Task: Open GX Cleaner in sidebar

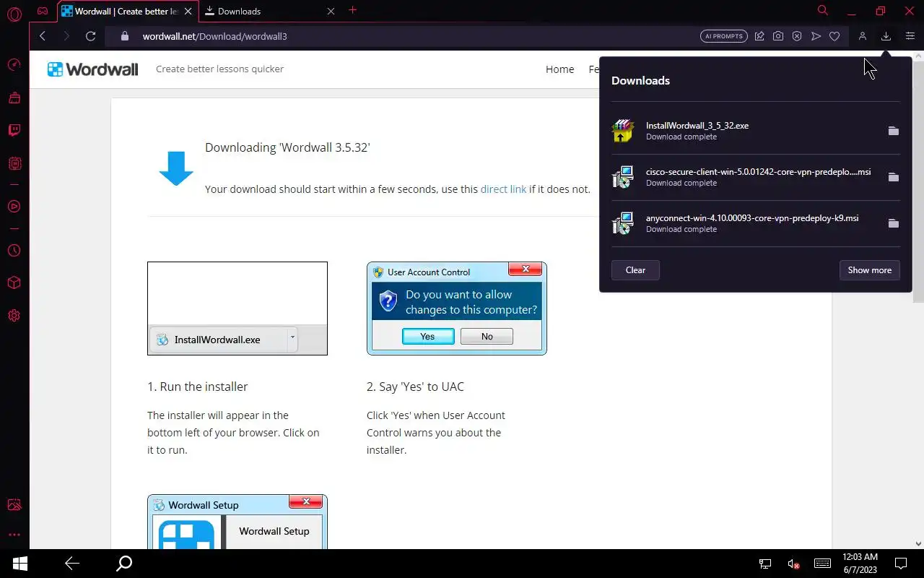Action: pyautogui.click(x=14, y=98)
